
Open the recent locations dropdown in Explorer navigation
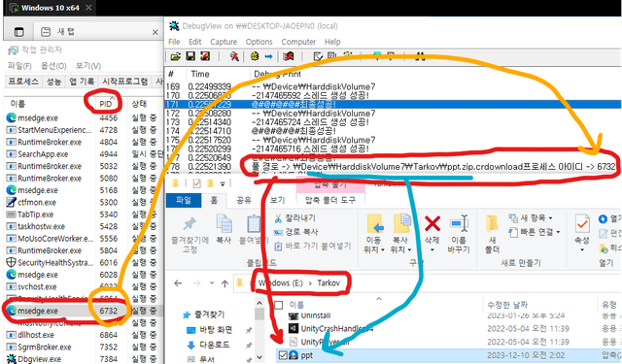click(x=212, y=283)
